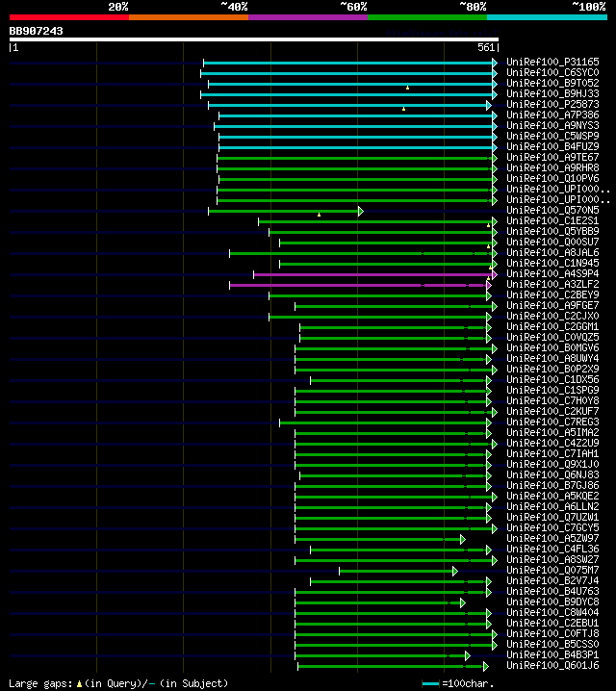Select the UniRef100_A9NYS3 label
Viewport: 616px width, 691px height.
click(552, 126)
